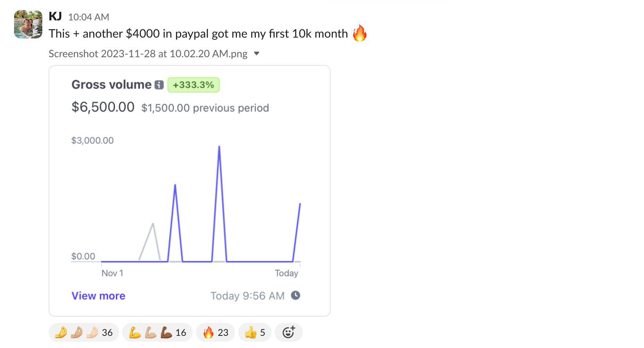This screenshot has width=644, height=348.
Task: Click the info icon beside Gross volume
Action: click(159, 85)
